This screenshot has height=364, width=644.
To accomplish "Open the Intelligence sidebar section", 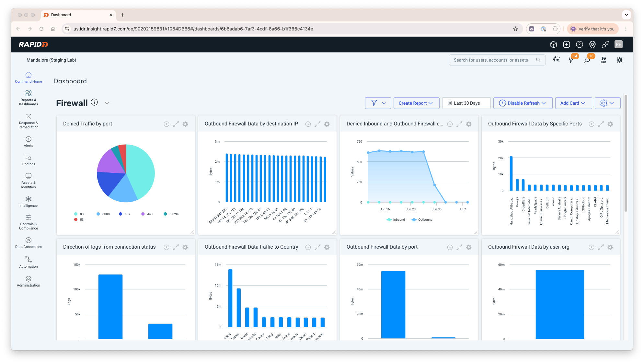I will tap(29, 202).
